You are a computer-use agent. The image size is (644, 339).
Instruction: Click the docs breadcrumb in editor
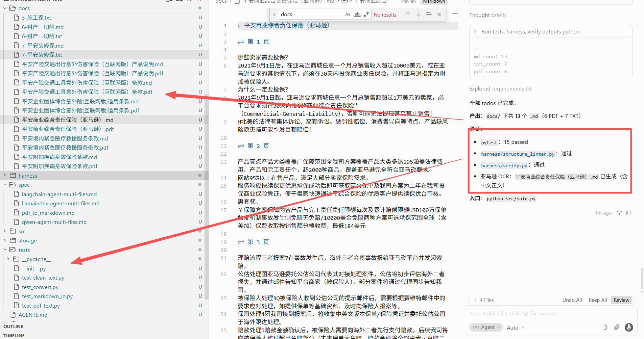(x=221, y=2)
